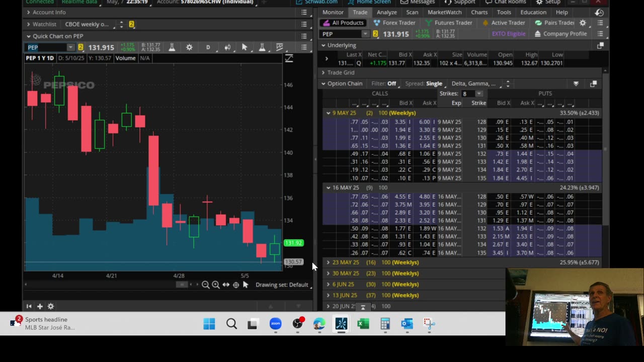Screen dimensions: 644x362
Task: Expand the Trade Grid section
Action: tap(323, 72)
